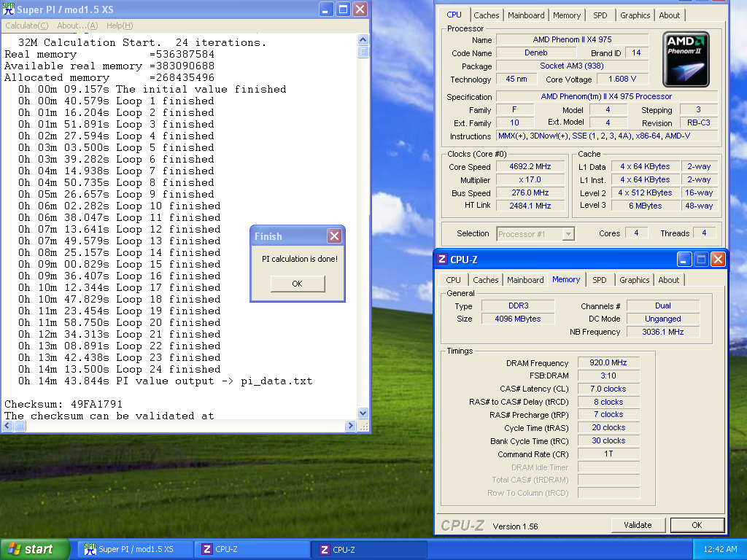Switch to Caches tab in top CPU-Z window
Screen dimensions: 747x560
point(486,15)
